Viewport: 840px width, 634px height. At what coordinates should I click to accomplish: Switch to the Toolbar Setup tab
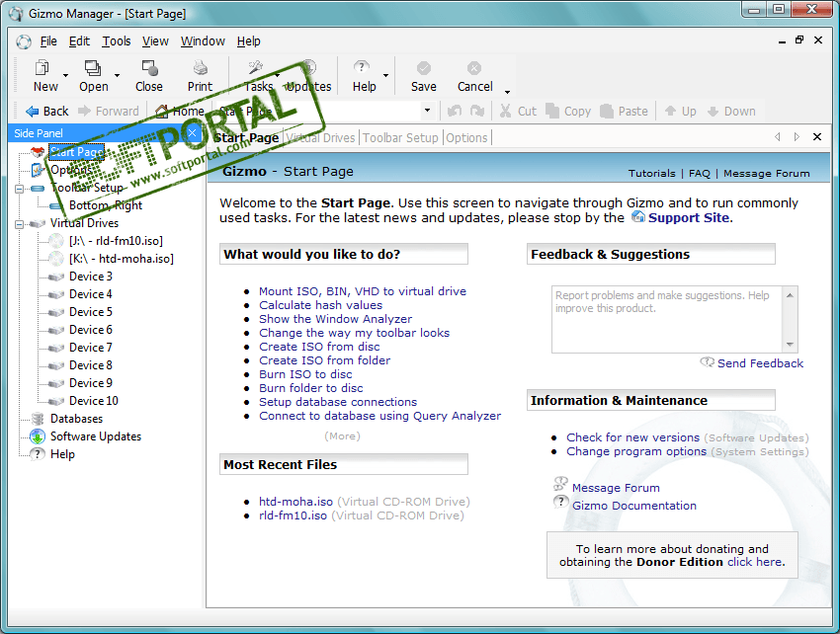[400, 137]
